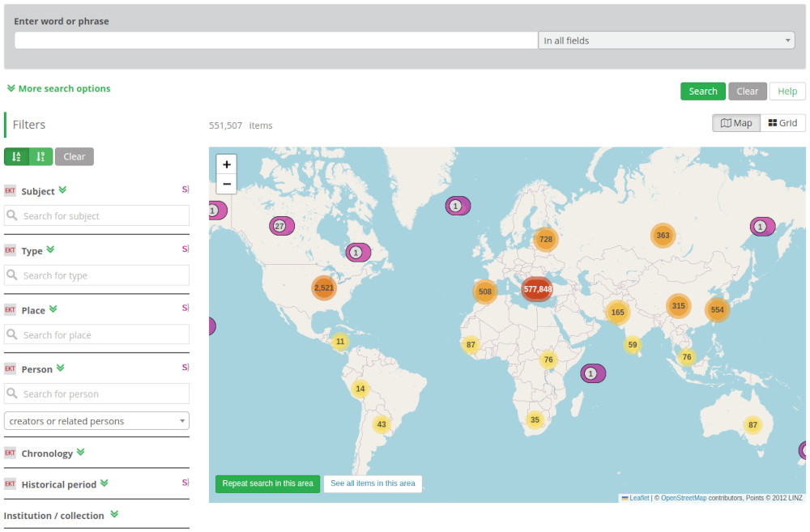Expand the Subject filter section
The width and height of the screenshot is (810, 532).
tap(62, 190)
